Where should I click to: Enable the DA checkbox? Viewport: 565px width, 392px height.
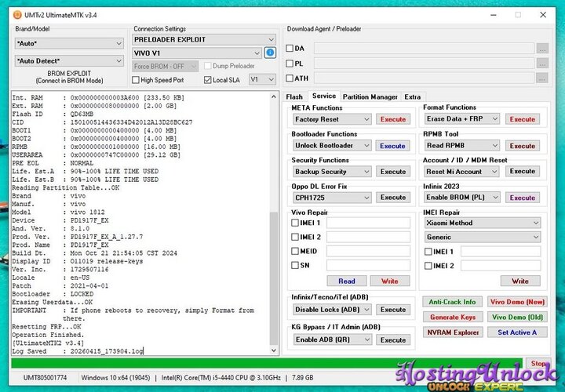pyautogui.click(x=290, y=49)
